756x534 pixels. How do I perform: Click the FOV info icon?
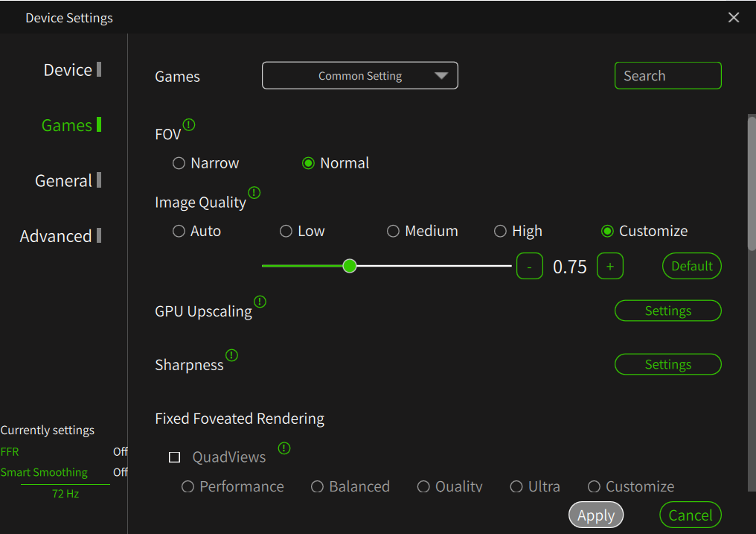pos(189,124)
